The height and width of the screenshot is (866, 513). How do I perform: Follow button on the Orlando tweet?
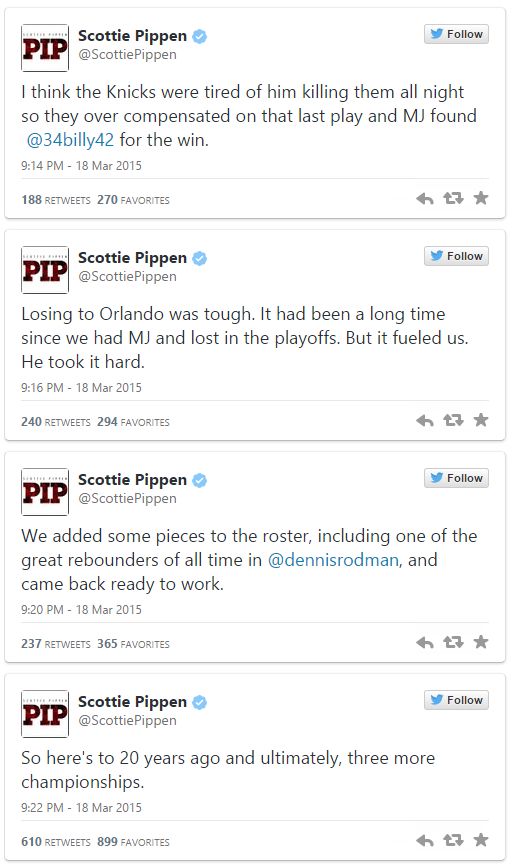pos(456,256)
